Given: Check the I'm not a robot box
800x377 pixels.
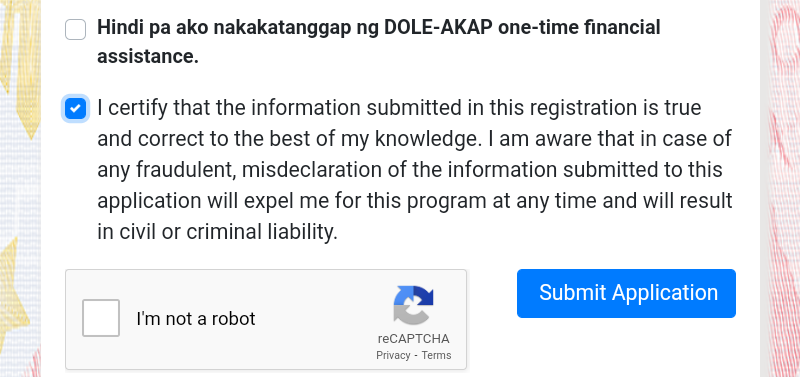Looking at the screenshot, I should pyautogui.click(x=101, y=318).
